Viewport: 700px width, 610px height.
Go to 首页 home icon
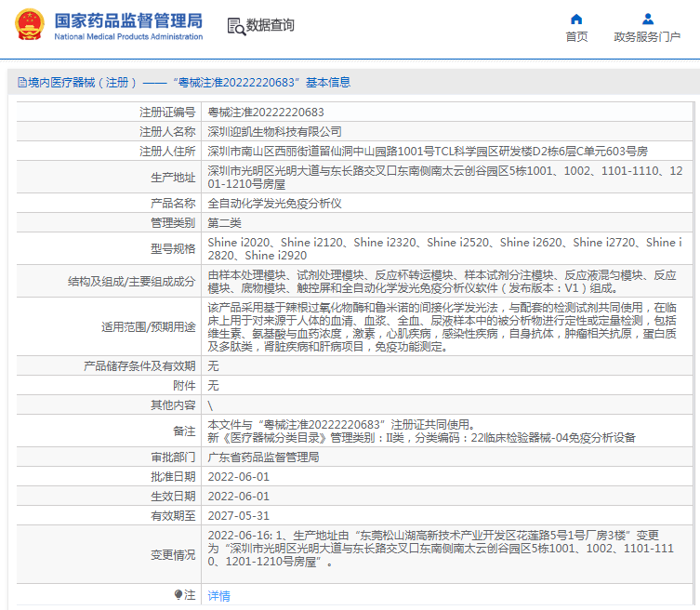576,20
